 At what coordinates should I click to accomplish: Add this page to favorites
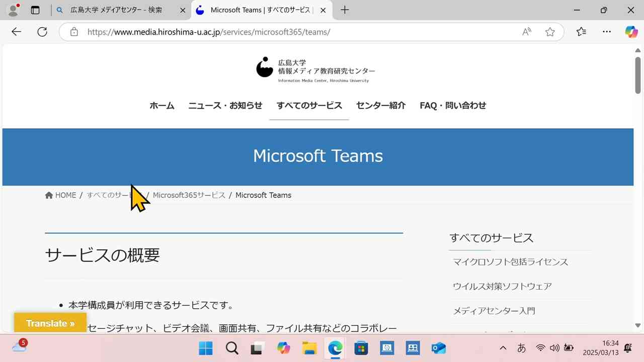click(550, 32)
